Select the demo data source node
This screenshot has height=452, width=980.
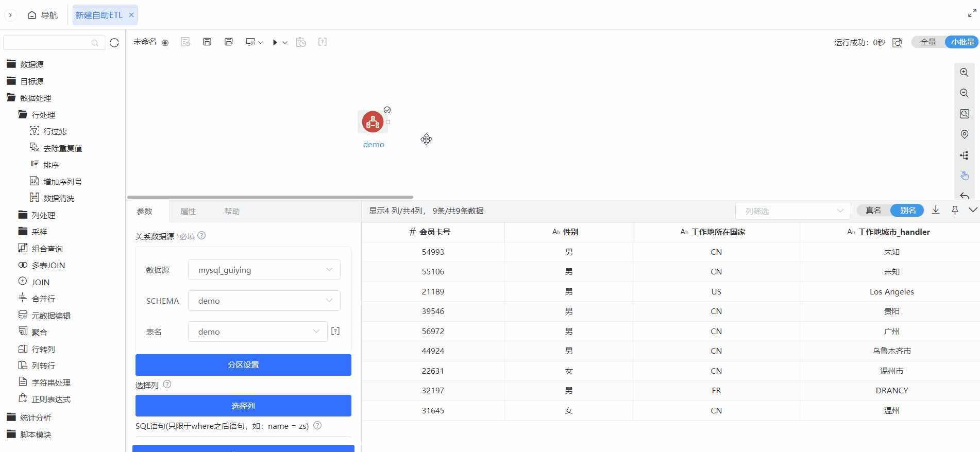coord(373,122)
